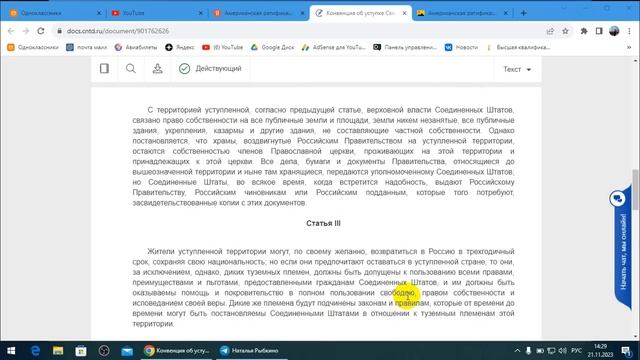Screen dimensions: 640x360
Task: Open the Mail app from the taskbar
Action: (127, 351)
